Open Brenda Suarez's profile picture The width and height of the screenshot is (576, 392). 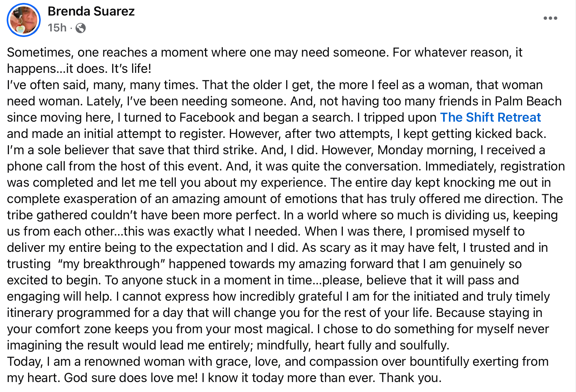coord(24,20)
